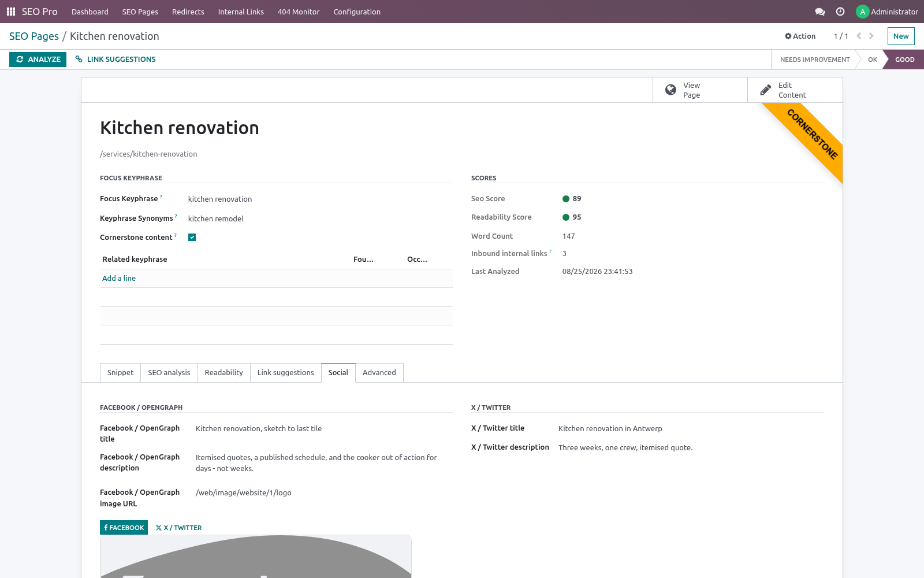Switch to the Readability tab
This screenshot has height=578, width=924.
coord(223,373)
